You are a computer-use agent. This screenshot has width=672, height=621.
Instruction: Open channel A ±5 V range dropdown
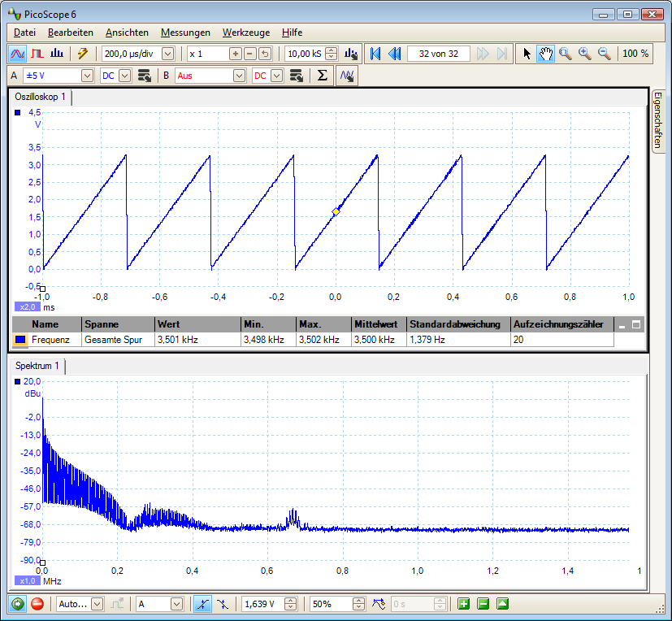[x=87, y=76]
